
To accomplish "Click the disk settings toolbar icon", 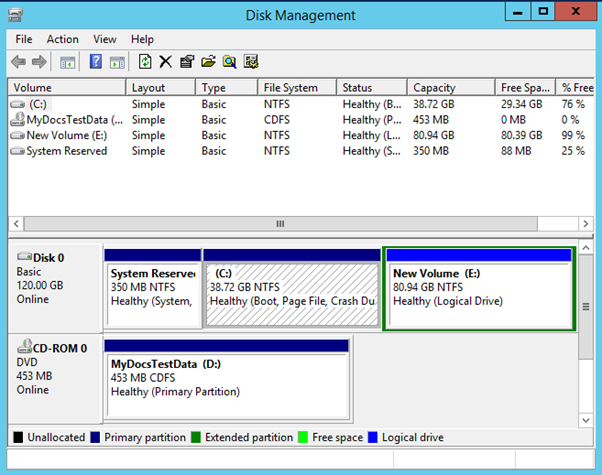I will point(251,62).
